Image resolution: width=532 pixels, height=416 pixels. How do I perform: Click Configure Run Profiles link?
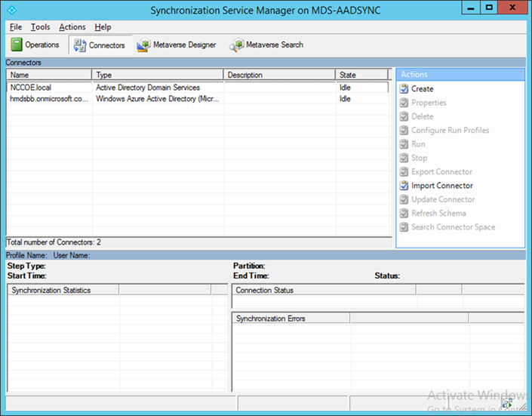pyautogui.click(x=451, y=130)
